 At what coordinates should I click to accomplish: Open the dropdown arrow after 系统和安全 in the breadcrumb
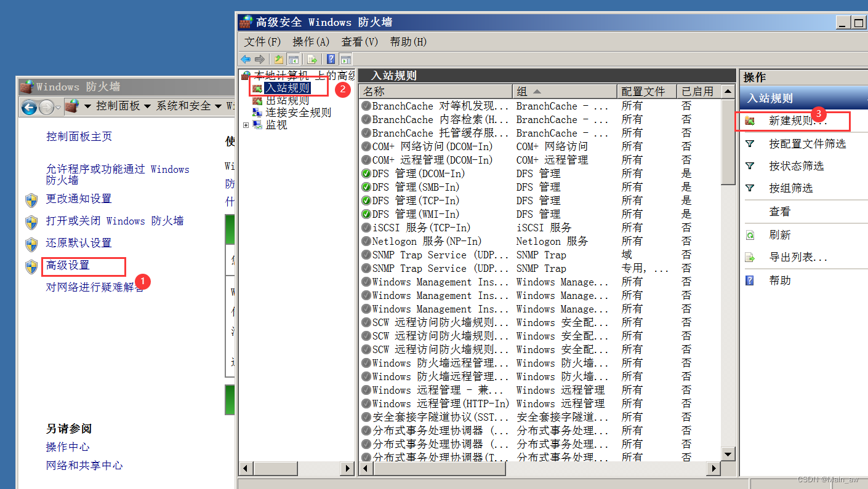219,106
